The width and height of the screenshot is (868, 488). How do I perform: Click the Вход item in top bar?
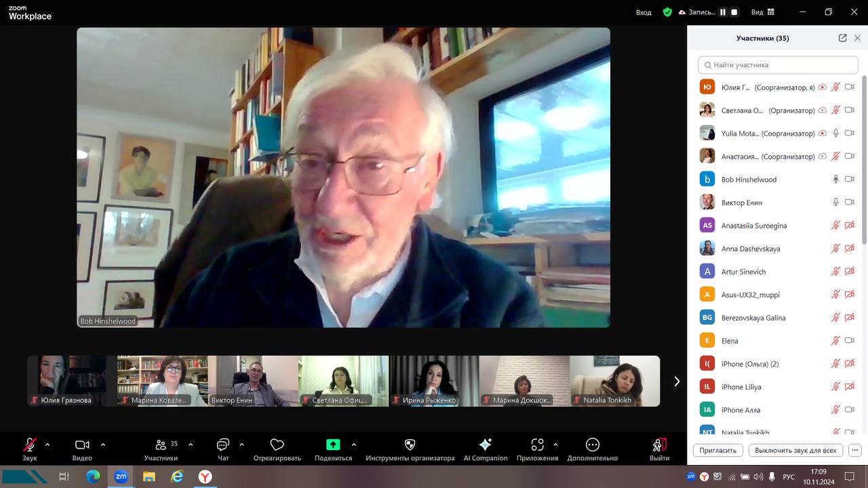(x=643, y=12)
